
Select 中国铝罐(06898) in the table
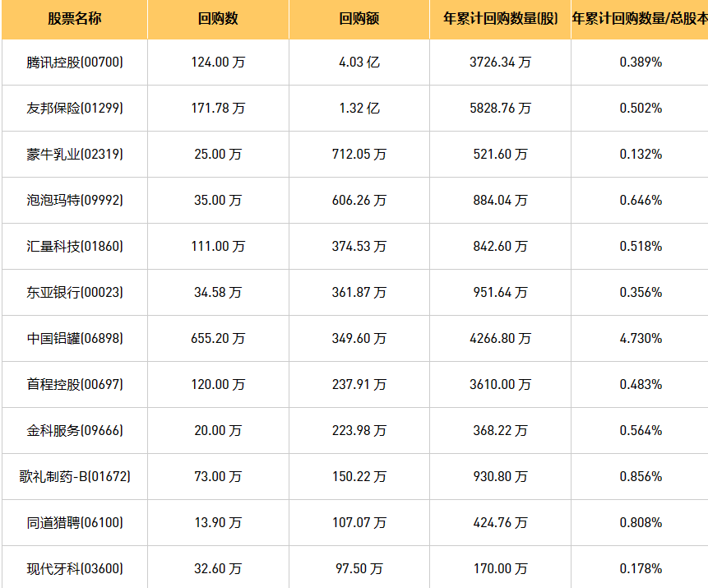click(75, 338)
